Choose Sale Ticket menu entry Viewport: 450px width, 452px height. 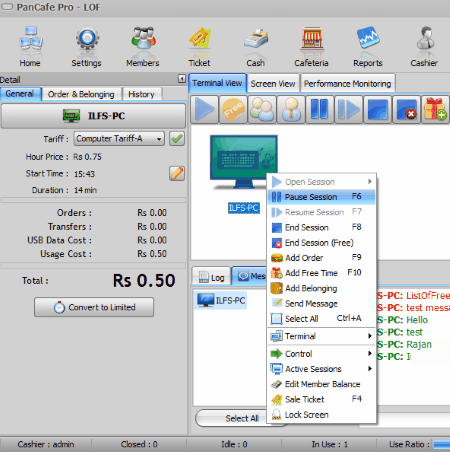tap(322, 399)
